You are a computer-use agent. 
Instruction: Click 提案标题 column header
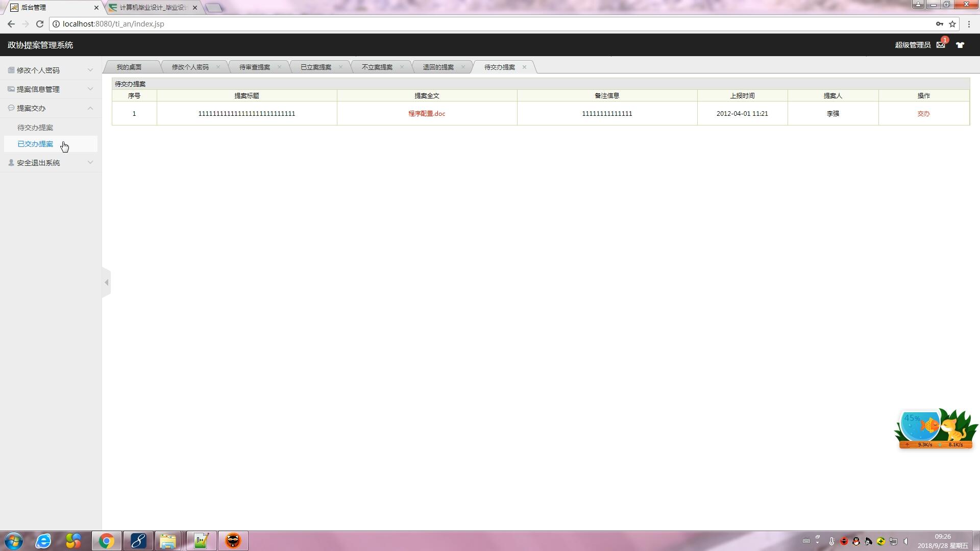247,95
